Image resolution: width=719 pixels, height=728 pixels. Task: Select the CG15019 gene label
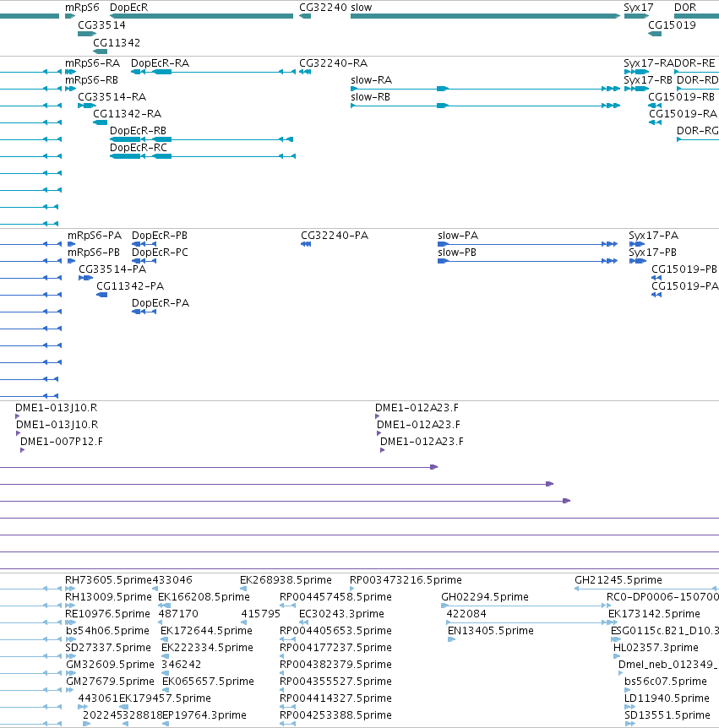click(672, 25)
